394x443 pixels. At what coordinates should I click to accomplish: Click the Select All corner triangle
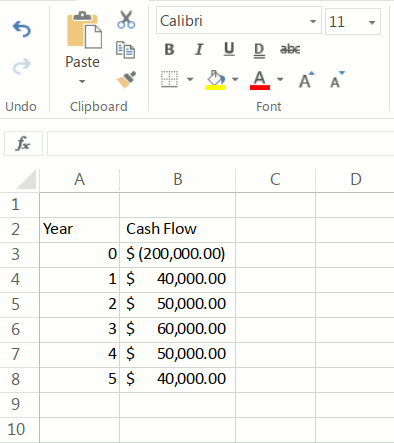[27, 180]
